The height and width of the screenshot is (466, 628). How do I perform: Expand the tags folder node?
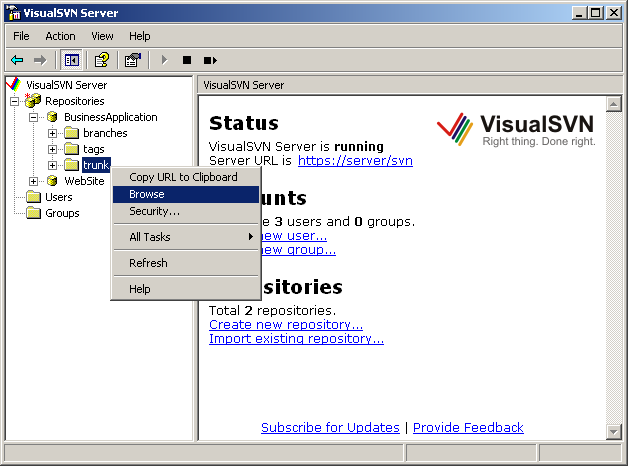52,149
